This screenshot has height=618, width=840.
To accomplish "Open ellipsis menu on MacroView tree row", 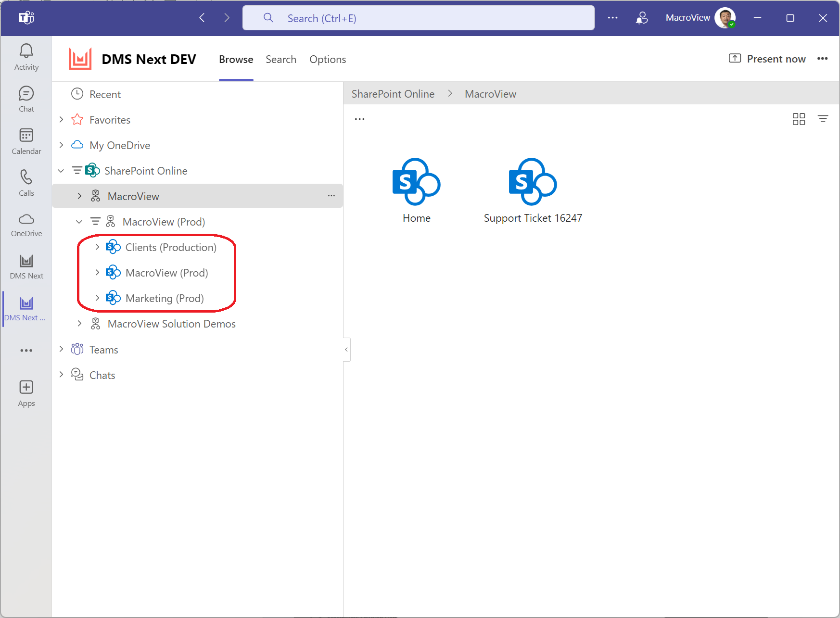I will coord(331,196).
